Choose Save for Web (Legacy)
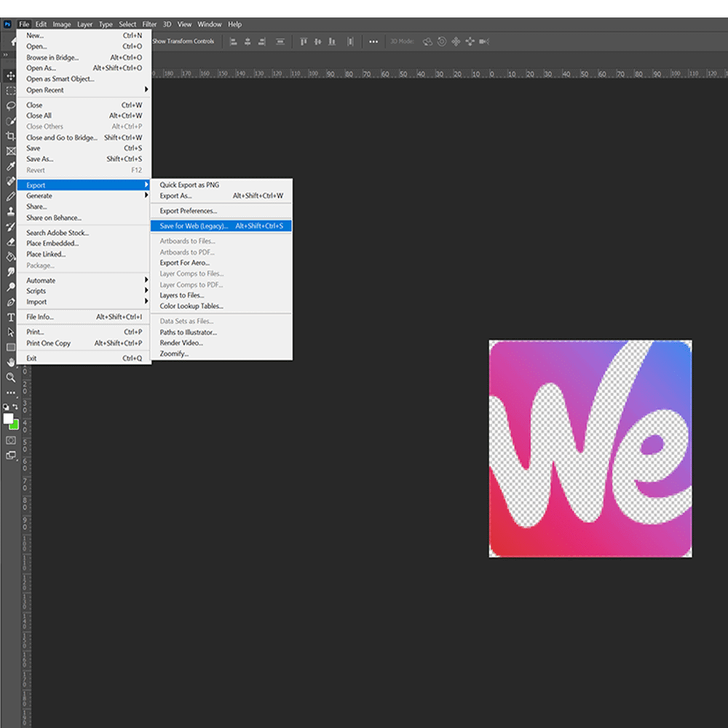The height and width of the screenshot is (728, 728). click(221, 226)
